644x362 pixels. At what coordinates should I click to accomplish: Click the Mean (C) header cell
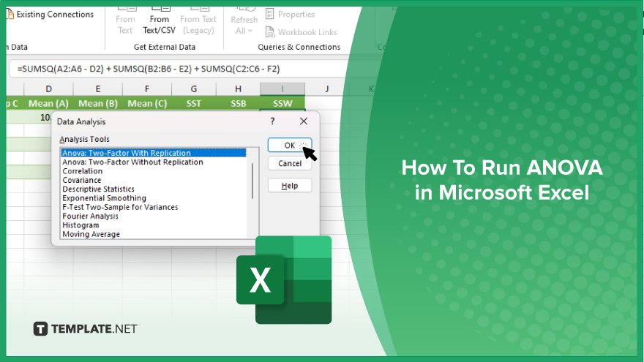147,103
